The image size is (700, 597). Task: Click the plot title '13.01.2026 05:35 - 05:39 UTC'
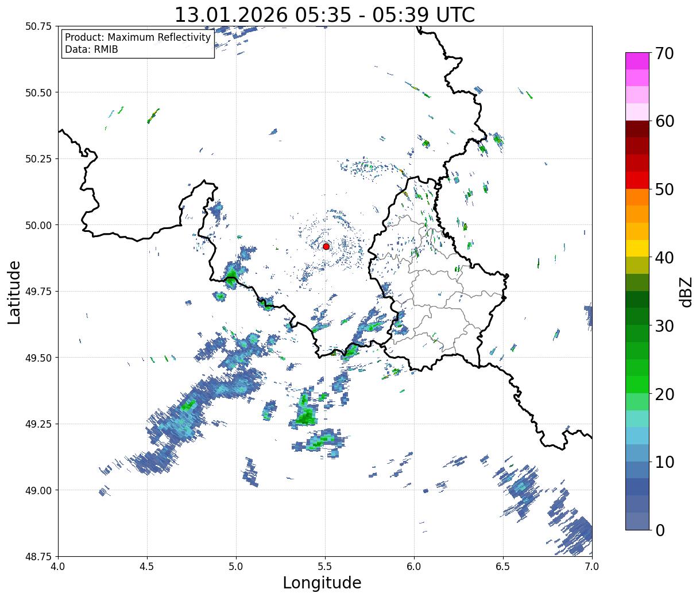pos(324,14)
